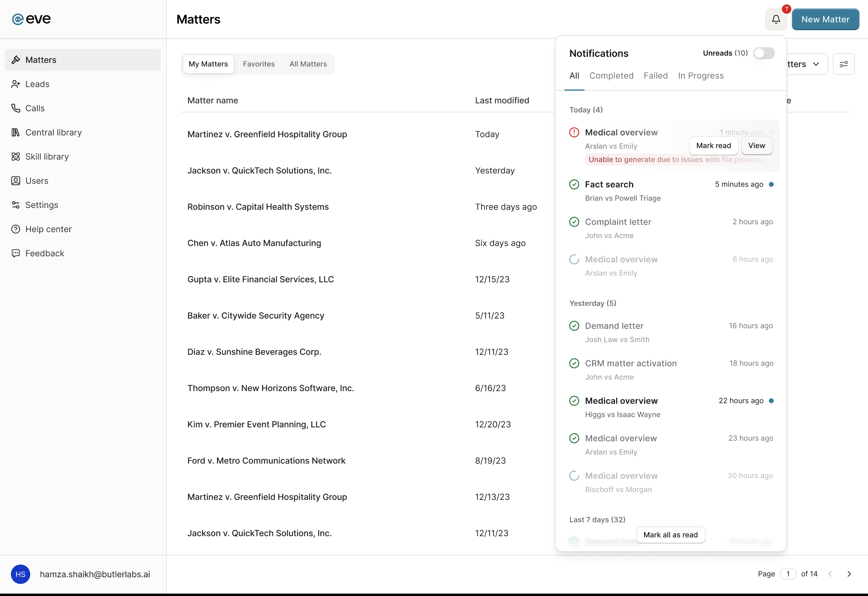
Task: Switch to My Matters tab
Action: (x=208, y=64)
